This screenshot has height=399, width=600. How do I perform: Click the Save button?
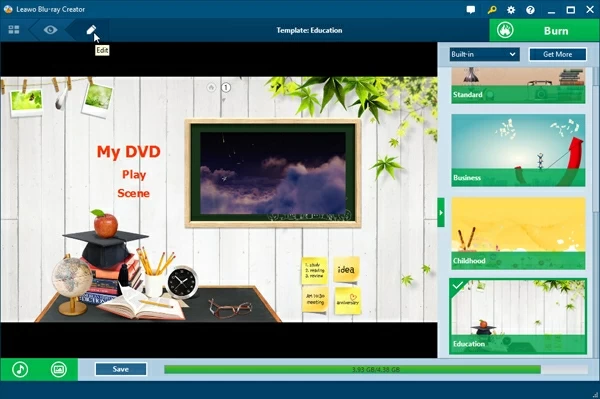coord(121,369)
